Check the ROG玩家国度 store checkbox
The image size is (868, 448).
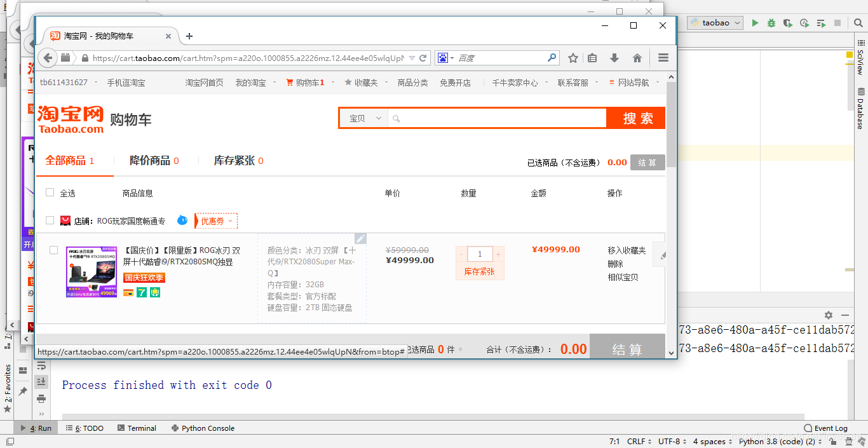[x=50, y=221]
